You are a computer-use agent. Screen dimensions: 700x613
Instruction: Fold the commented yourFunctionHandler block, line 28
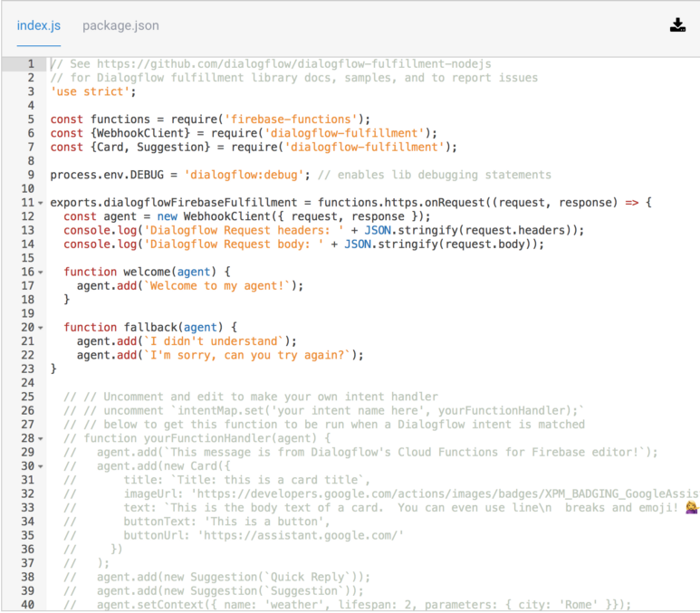tap(40, 439)
